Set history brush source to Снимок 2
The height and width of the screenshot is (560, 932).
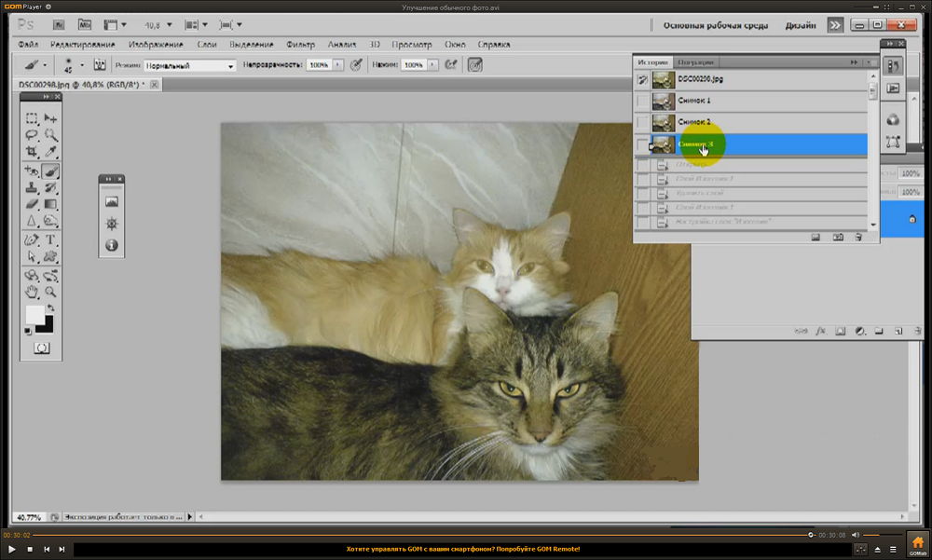click(641, 122)
